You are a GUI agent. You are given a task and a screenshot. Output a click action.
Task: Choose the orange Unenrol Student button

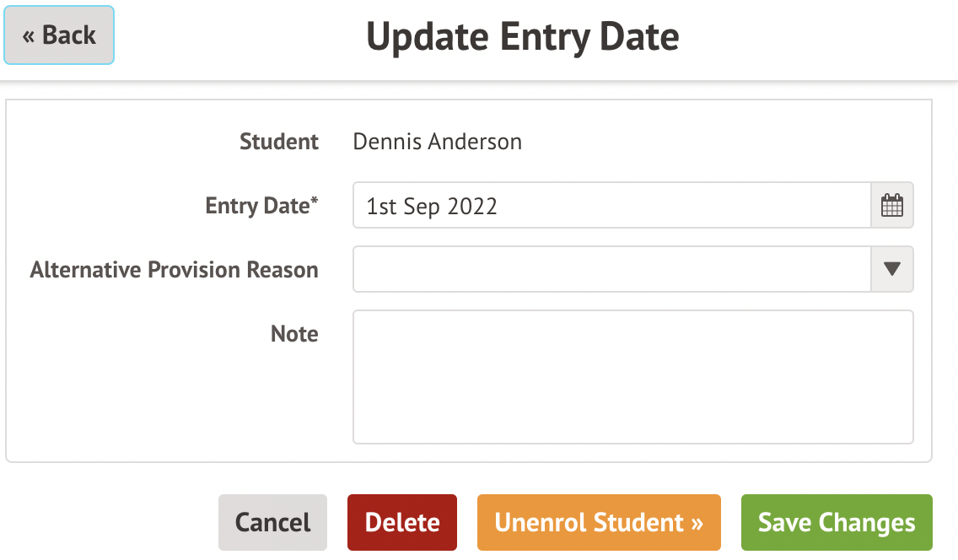pyautogui.click(x=599, y=522)
